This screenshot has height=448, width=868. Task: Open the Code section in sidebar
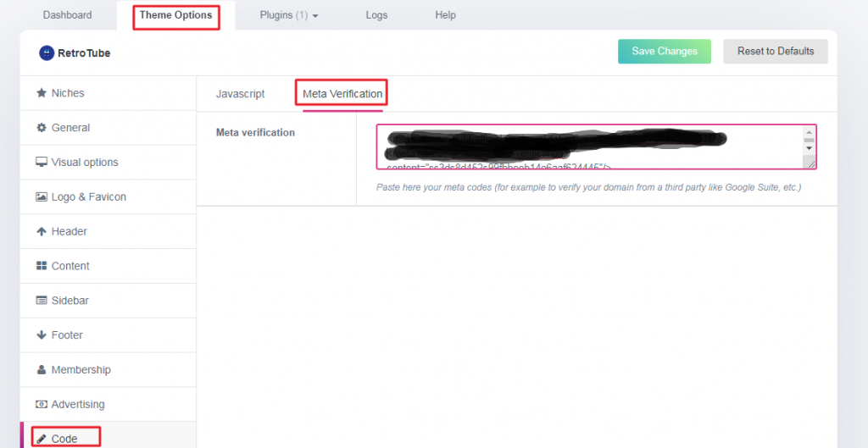[x=64, y=439]
